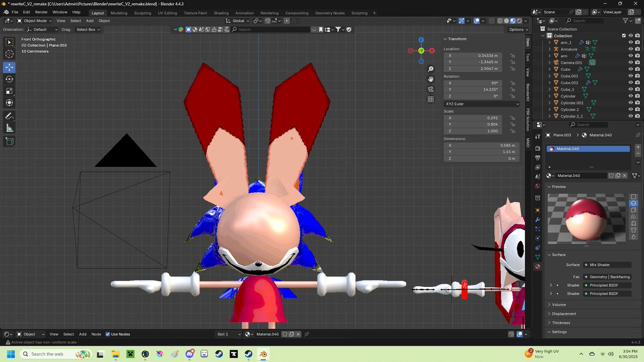
Task: Switch to the Sculpting workspace tab
Action: [142, 13]
